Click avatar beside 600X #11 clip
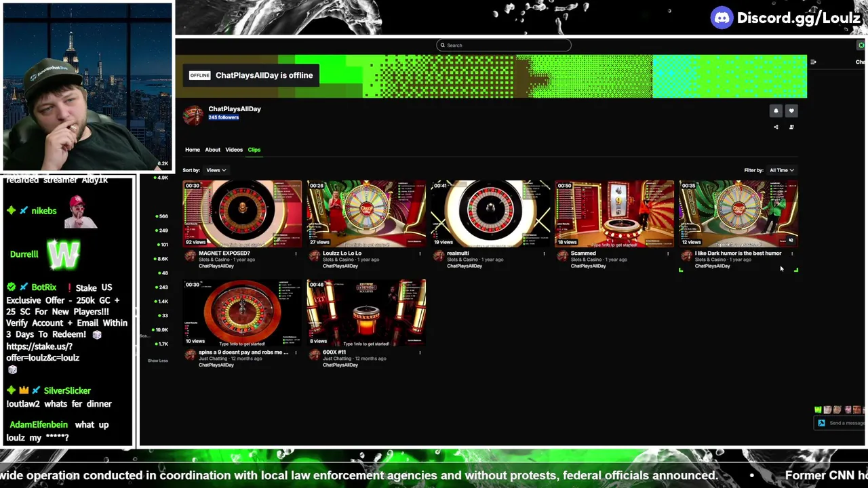 (x=315, y=355)
